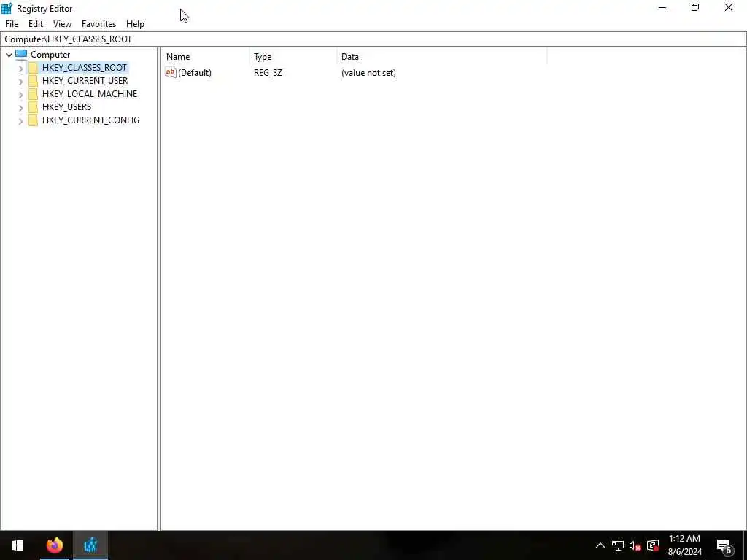Sort by the Type column header
The height and width of the screenshot is (560, 747).
293,57
